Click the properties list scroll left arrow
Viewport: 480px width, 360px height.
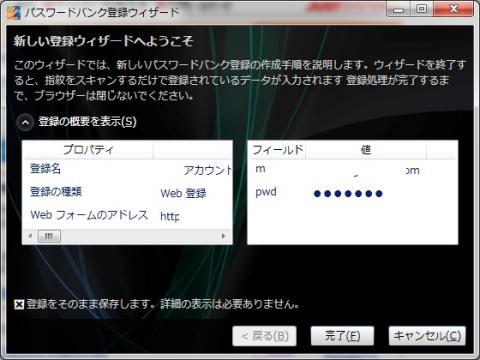30,236
